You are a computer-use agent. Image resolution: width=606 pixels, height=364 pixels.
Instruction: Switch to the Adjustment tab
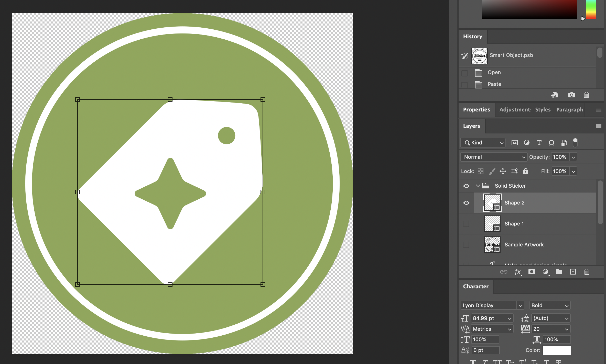(514, 109)
